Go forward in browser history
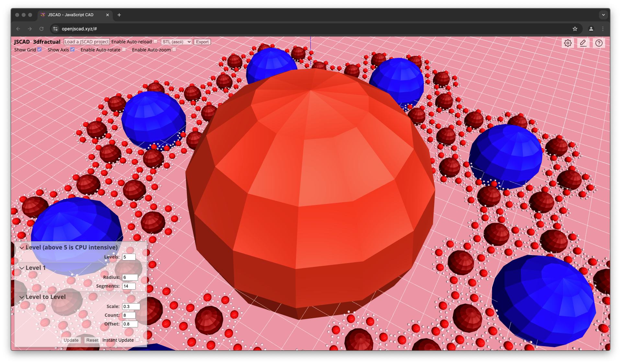 point(30,29)
